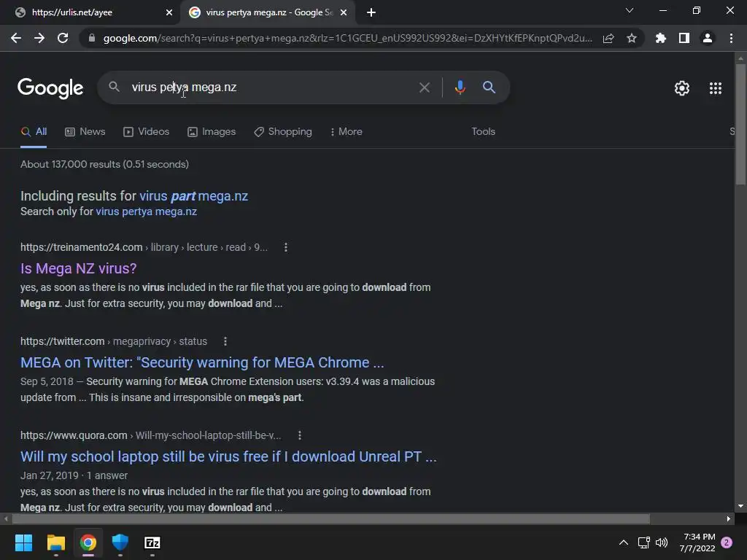Open the Chrome profile menu

click(708, 38)
